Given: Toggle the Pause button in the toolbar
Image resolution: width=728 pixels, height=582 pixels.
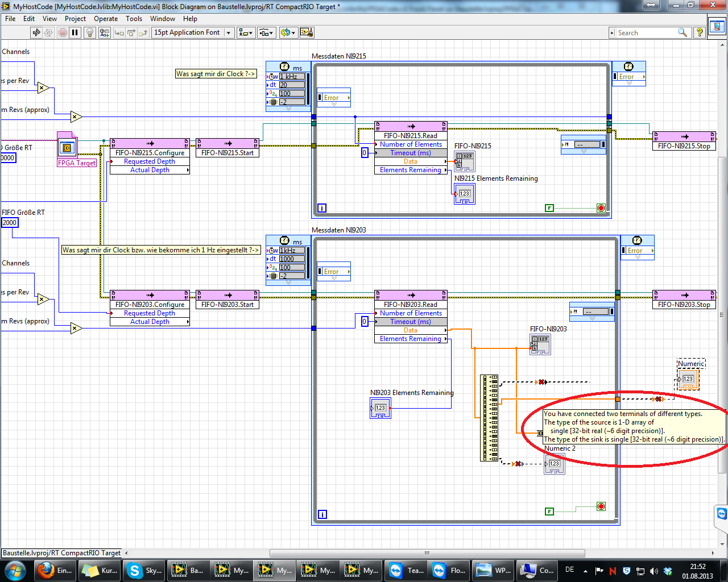Looking at the screenshot, I should pyautogui.click(x=75, y=32).
